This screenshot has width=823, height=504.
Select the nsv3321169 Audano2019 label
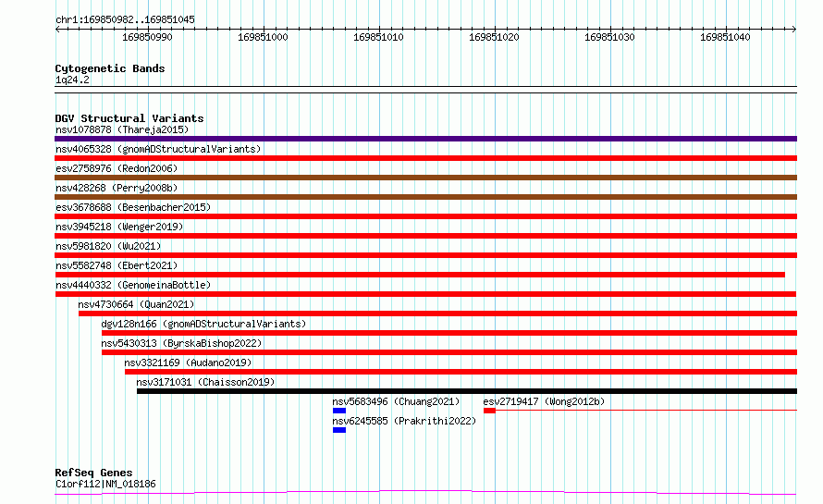click(x=188, y=363)
